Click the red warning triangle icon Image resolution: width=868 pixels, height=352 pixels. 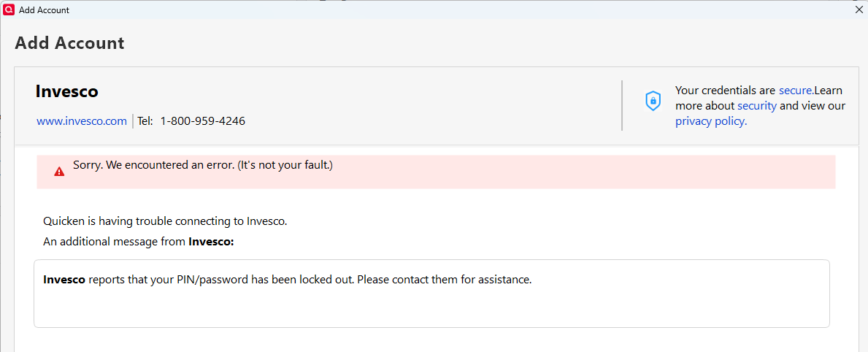(x=59, y=172)
